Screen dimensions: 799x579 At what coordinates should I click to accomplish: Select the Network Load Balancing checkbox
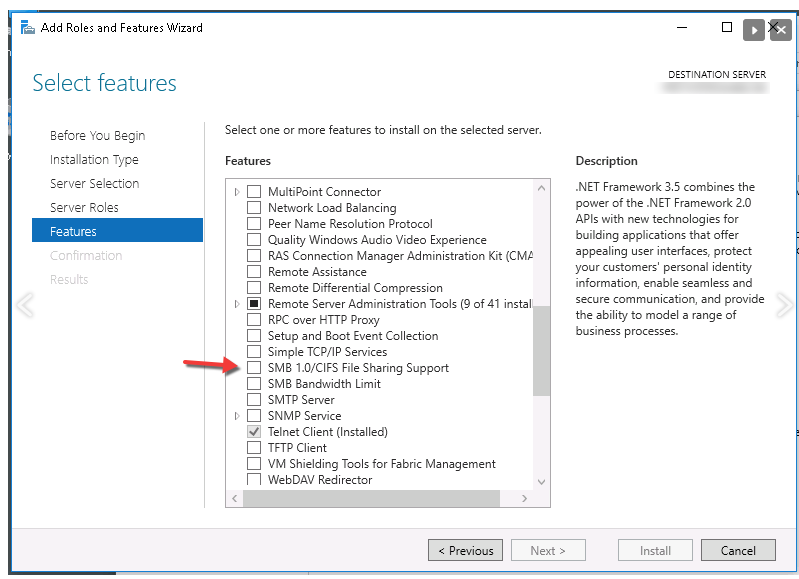pos(254,208)
